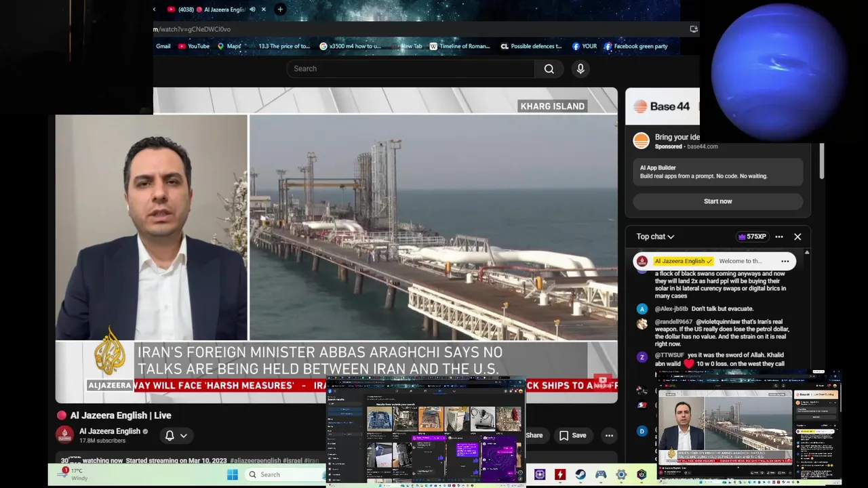Click the Al Jazeera live video player

click(336, 245)
